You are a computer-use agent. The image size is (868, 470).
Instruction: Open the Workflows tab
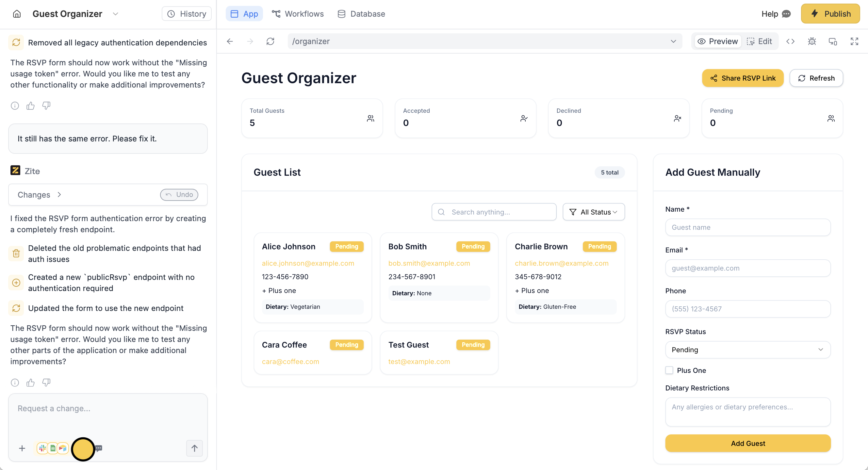pyautogui.click(x=298, y=14)
